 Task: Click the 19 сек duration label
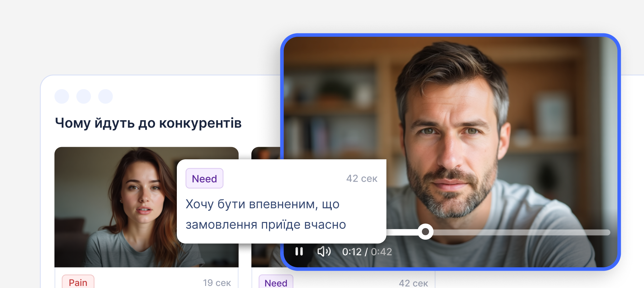(217, 283)
